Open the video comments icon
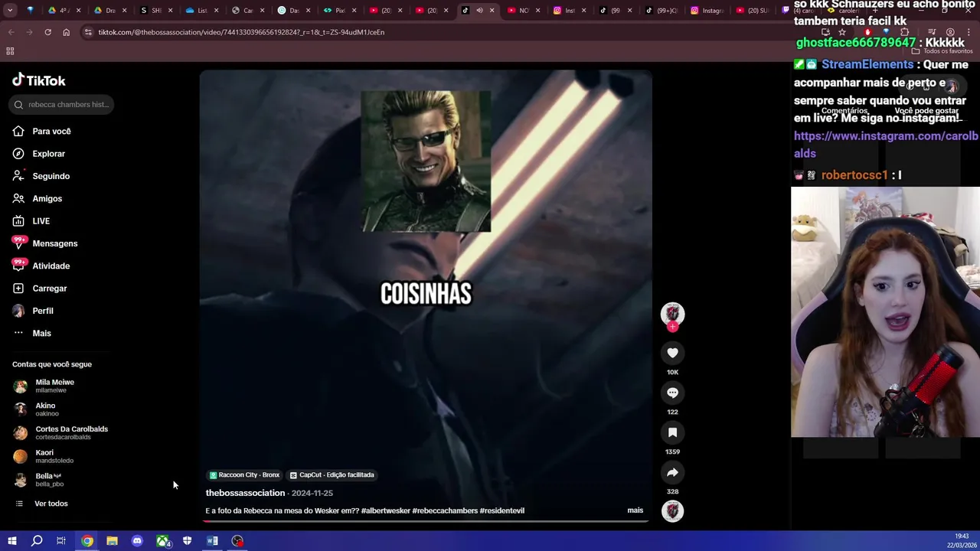The height and width of the screenshot is (551, 980). pos(672,393)
